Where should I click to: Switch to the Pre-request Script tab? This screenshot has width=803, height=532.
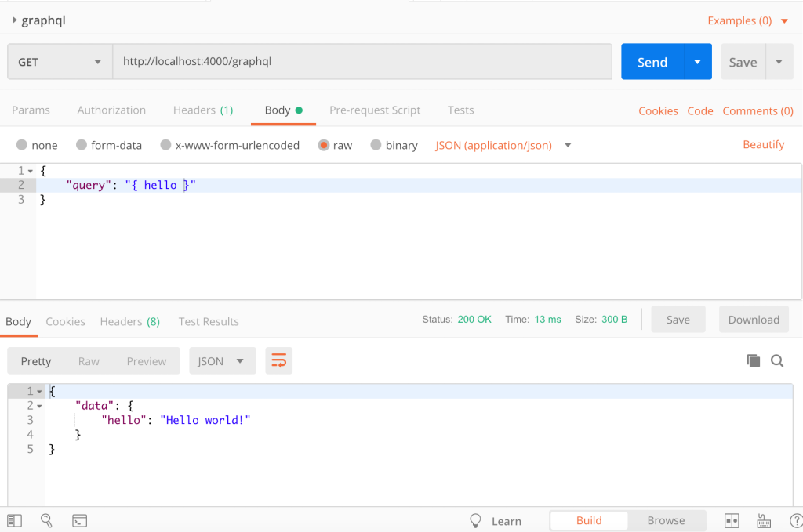point(375,110)
